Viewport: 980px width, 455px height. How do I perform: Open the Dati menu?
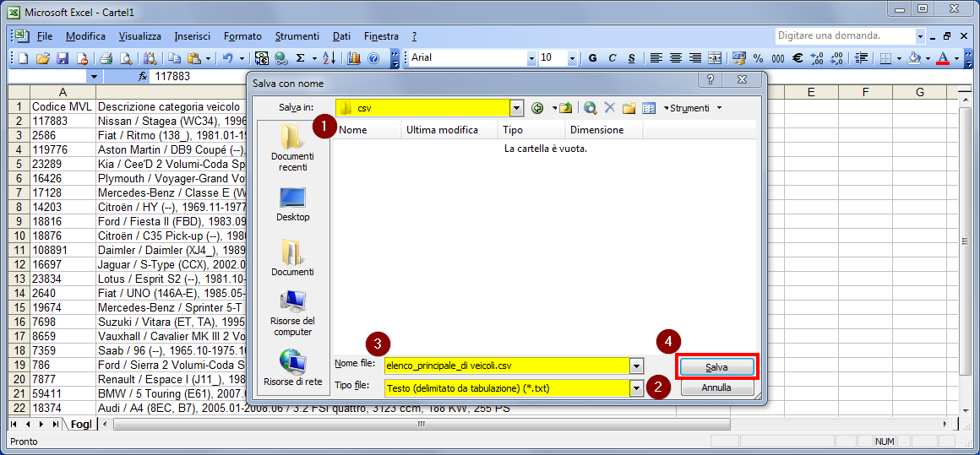(342, 36)
